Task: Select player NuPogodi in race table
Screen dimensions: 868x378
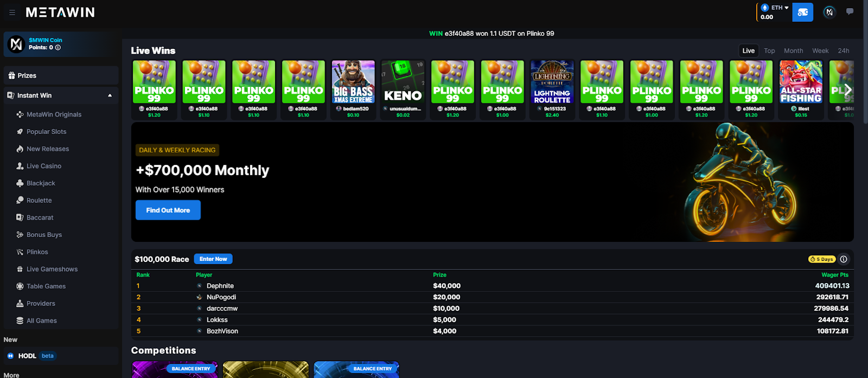Action: pyautogui.click(x=221, y=297)
